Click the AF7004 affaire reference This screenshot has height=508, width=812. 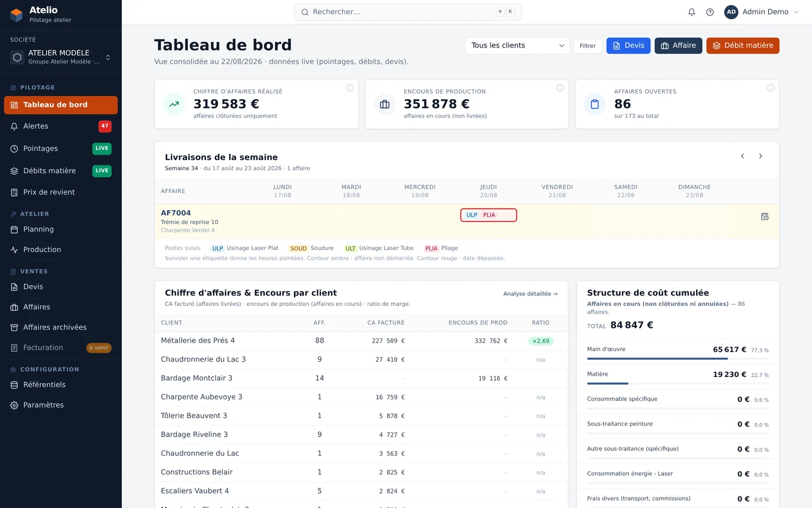tap(176, 213)
